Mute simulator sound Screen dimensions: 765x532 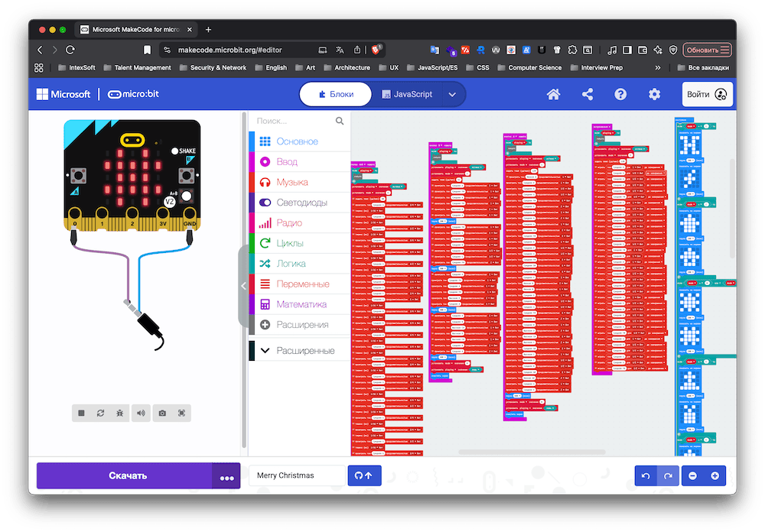tap(140, 413)
